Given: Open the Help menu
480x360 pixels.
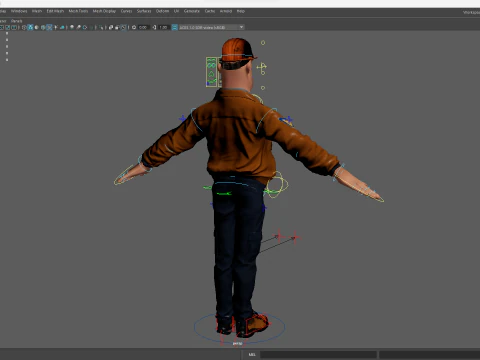Looking at the screenshot, I should [x=241, y=11].
